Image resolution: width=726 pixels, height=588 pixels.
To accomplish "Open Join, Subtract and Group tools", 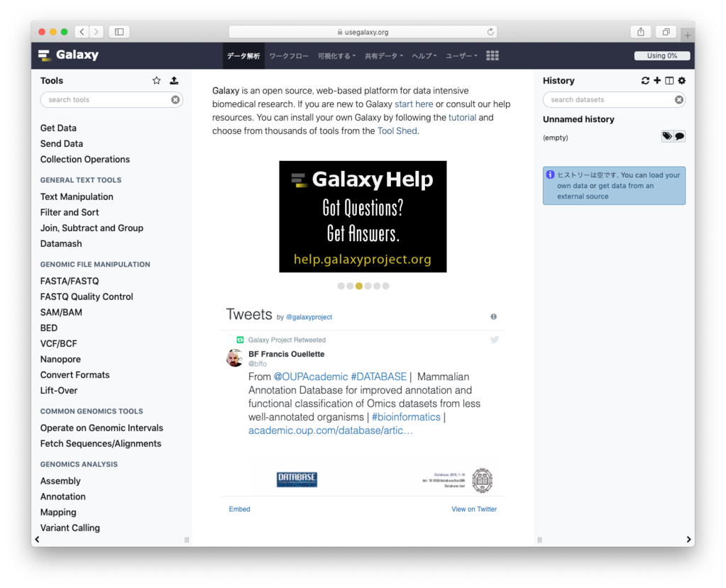I will click(x=92, y=228).
